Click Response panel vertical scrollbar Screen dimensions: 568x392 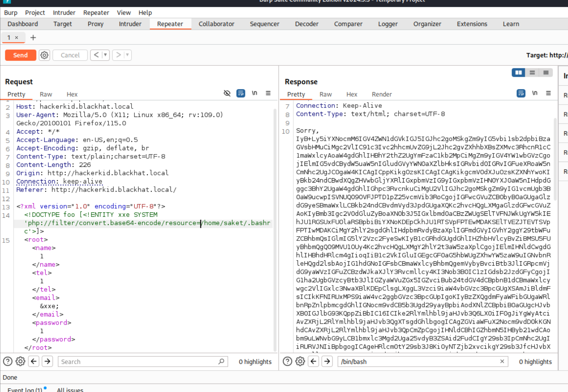[x=555, y=160]
